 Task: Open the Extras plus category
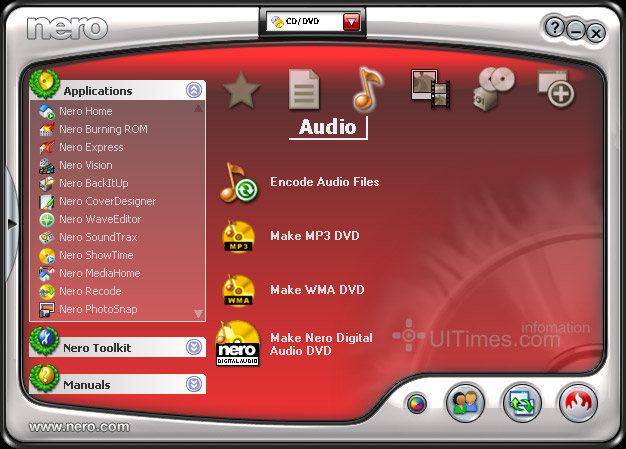556,89
